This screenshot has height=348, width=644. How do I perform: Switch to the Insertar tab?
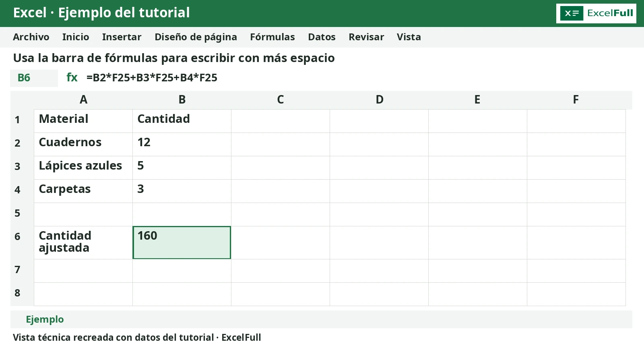(x=122, y=37)
